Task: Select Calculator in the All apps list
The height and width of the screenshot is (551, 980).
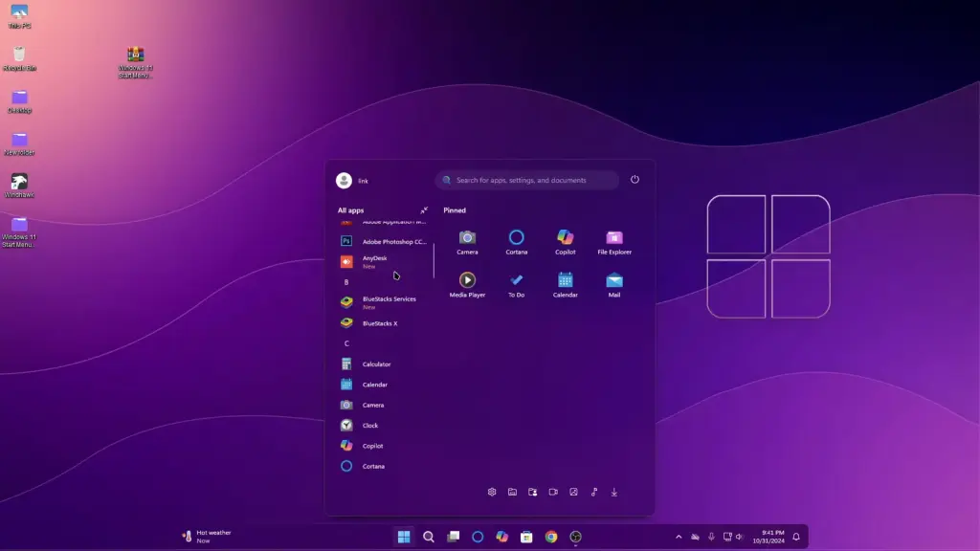Action: coord(376,364)
